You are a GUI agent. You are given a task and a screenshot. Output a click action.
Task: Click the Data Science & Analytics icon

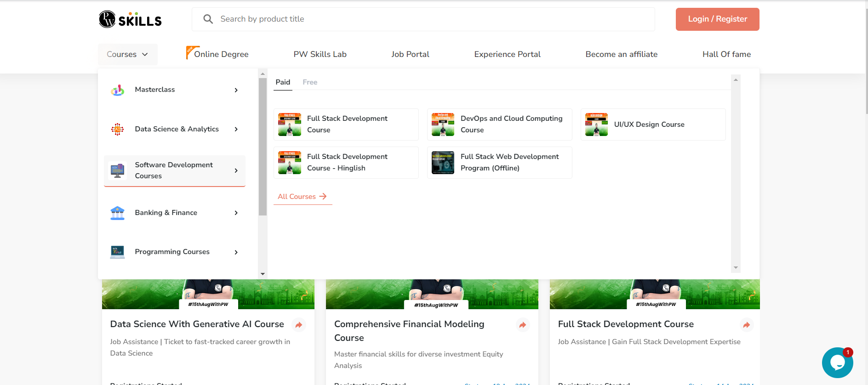118,129
